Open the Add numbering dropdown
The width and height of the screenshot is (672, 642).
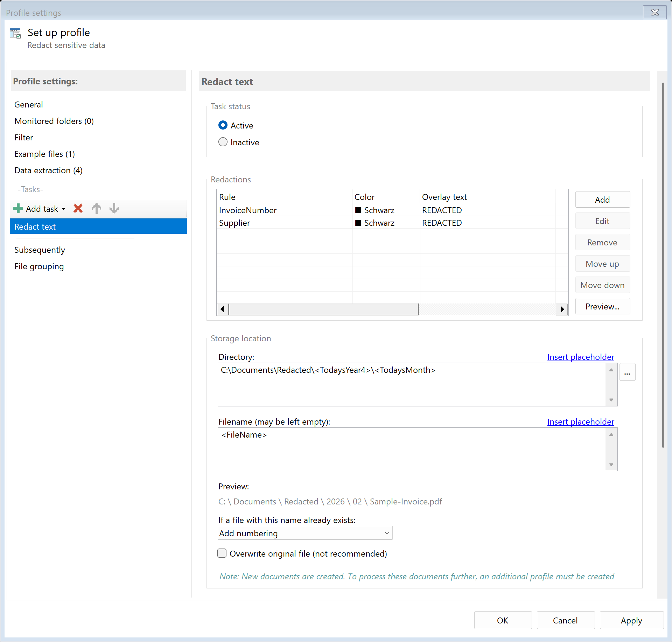(x=304, y=533)
